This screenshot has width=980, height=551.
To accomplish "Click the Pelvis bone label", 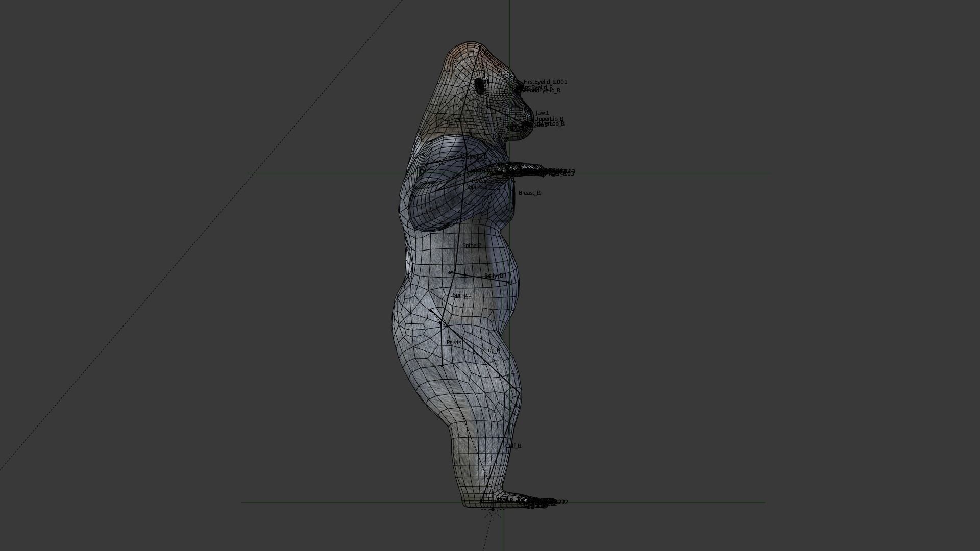I will [454, 342].
